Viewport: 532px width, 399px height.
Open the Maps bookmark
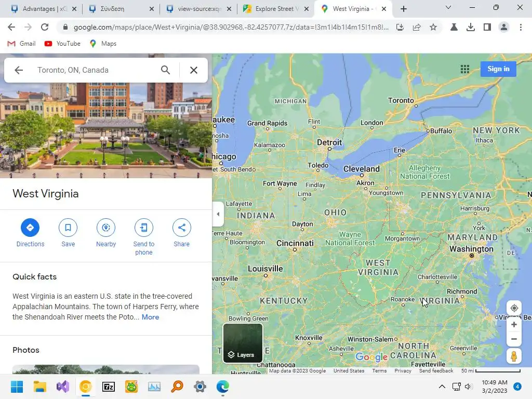pyautogui.click(x=103, y=44)
